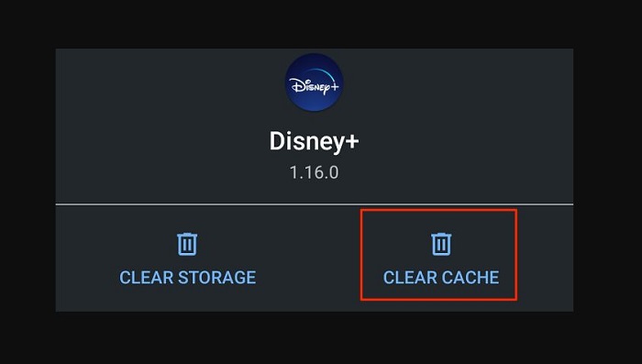The width and height of the screenshot is (642, 364).
Task: Click the bin icon beside the red box
Action: tap(187, 244)
